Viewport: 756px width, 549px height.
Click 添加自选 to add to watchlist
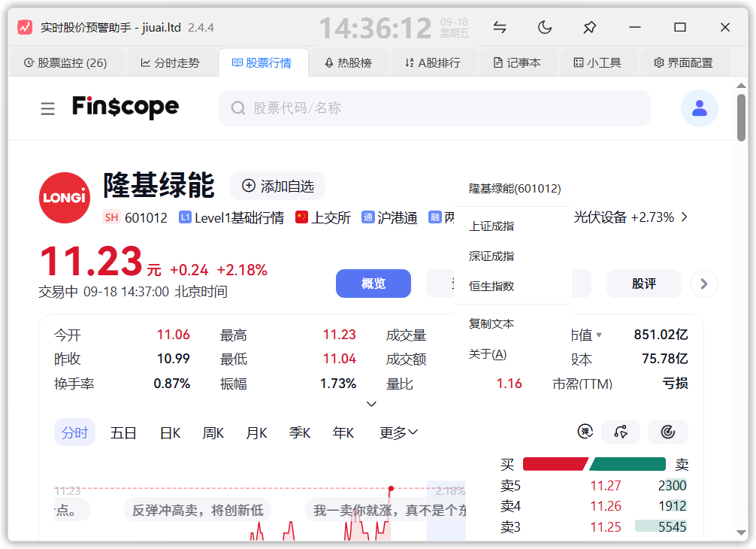coord(277,186)
